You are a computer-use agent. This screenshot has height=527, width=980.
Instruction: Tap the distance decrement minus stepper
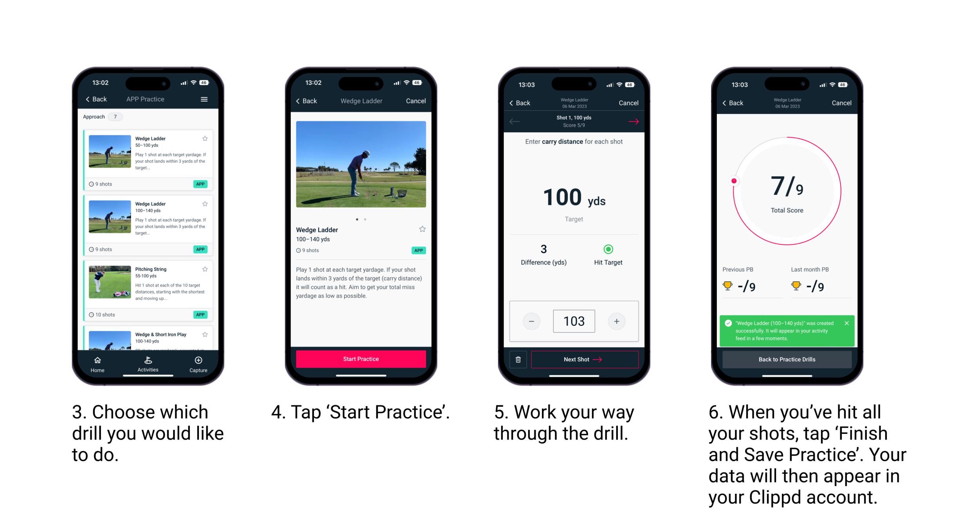click(x=532, y=320)
